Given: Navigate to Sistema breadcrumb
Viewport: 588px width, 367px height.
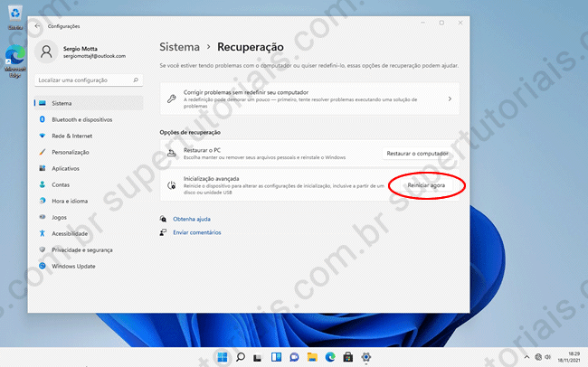Looking at the screenshot, I should (180, 46).
